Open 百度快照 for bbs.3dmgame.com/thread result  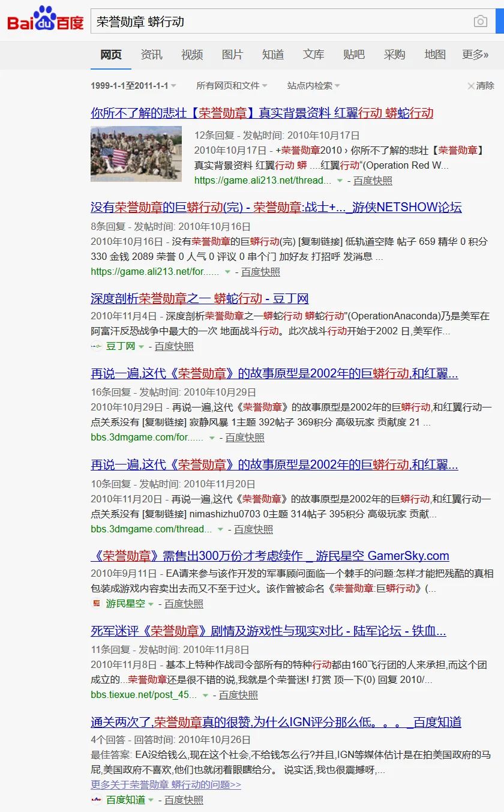tap(253, 529)
